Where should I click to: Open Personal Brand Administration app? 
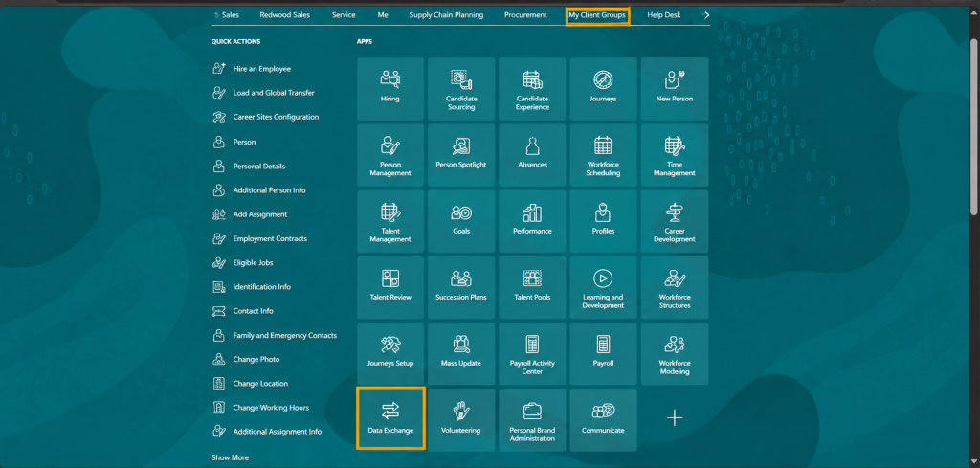(532, 420)
